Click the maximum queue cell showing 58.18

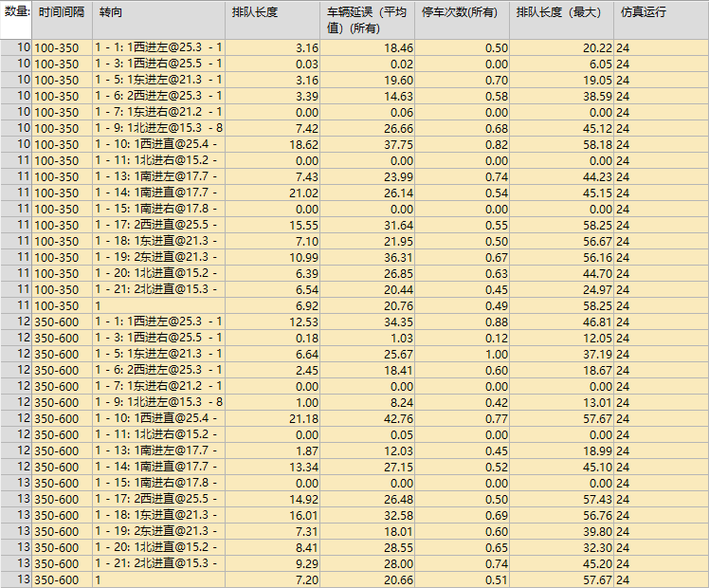tap(560, 144)
